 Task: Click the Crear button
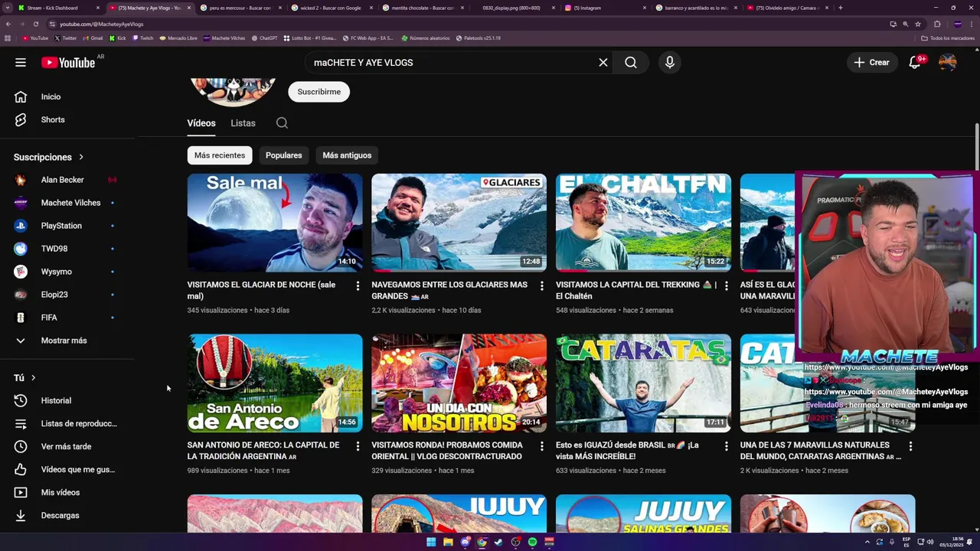(872, 63)
